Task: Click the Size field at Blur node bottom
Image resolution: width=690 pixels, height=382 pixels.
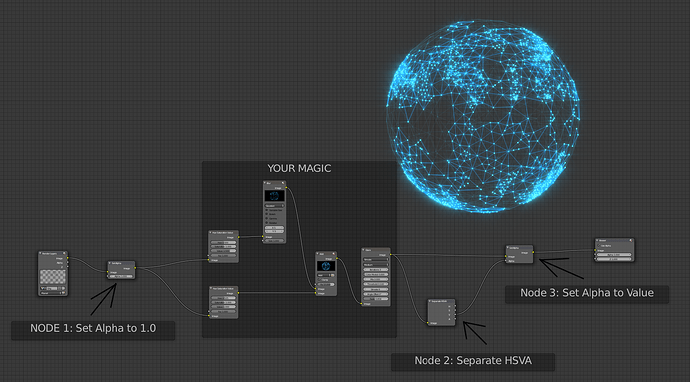Action: tap(275, 240)
